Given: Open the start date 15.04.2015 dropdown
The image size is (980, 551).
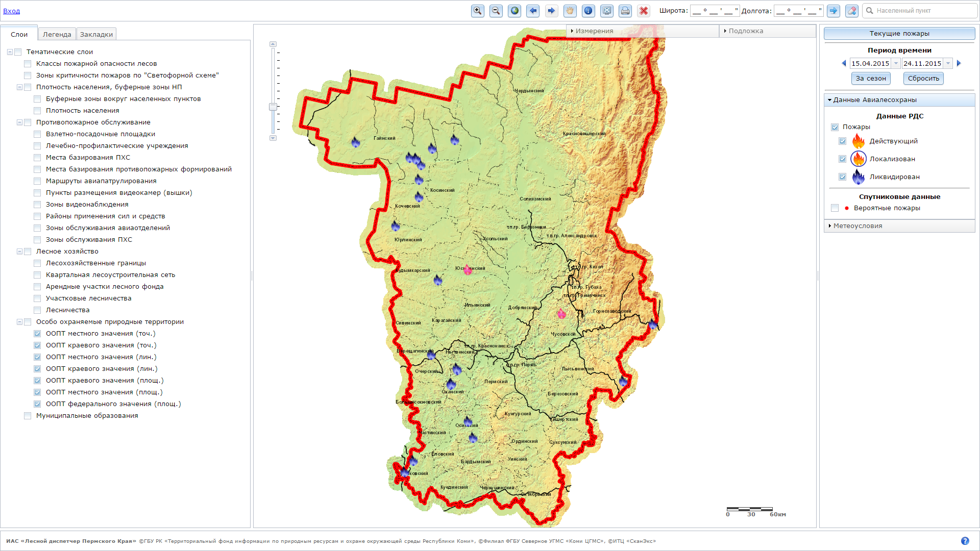Looking at the screenshot, I should coord(896,63).
